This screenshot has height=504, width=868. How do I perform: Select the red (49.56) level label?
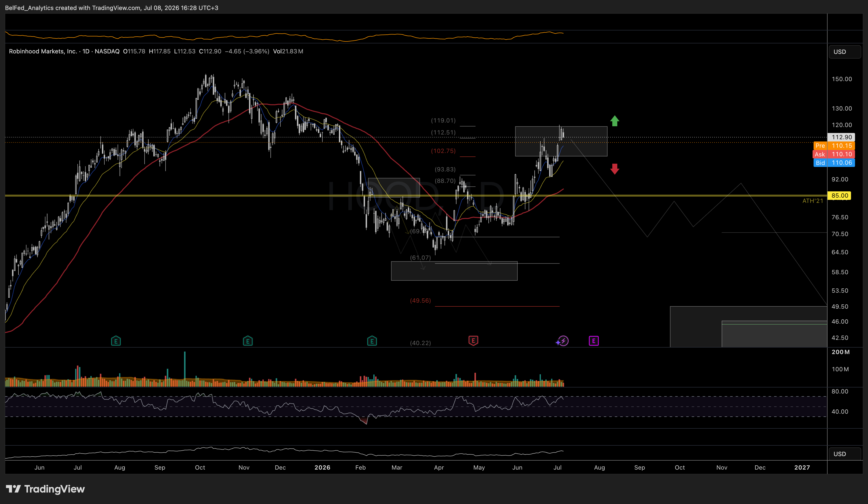coord(420,301)
